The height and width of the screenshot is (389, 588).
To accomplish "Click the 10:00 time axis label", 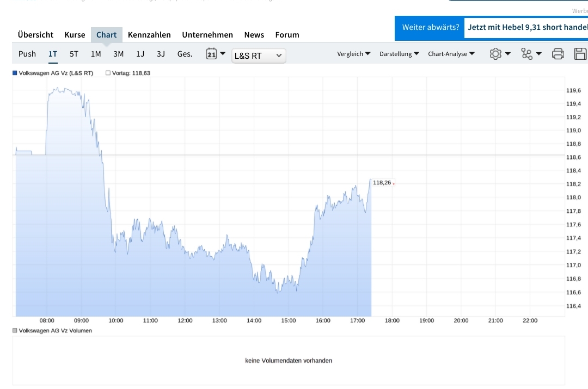I will 116,320.
